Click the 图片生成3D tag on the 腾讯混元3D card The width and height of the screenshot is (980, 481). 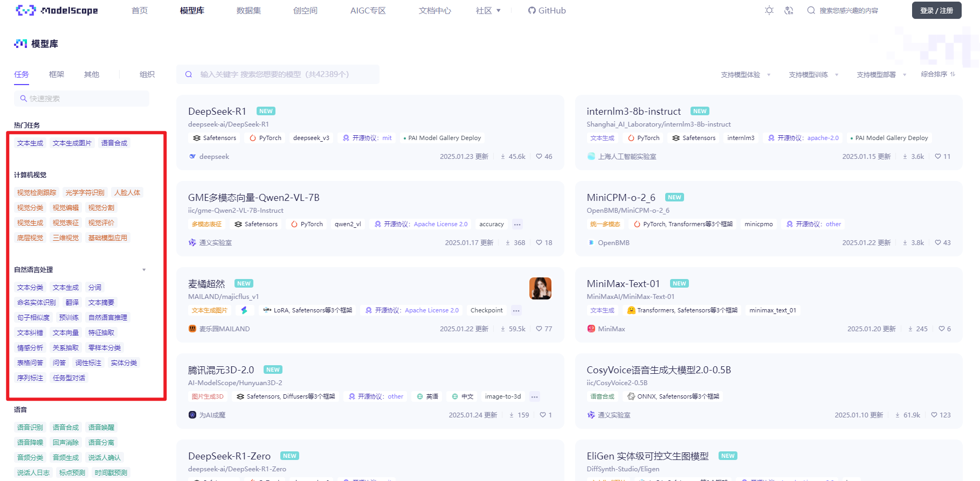208,397
